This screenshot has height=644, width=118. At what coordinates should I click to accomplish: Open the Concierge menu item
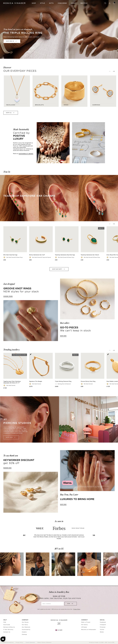coord(62,3)
